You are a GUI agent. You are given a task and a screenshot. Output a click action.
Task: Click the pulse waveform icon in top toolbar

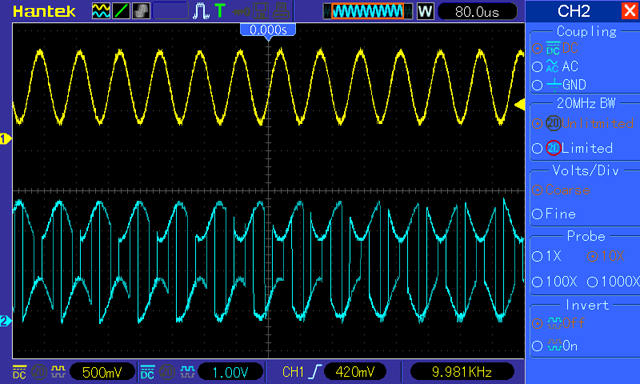[x=200, y=11]
